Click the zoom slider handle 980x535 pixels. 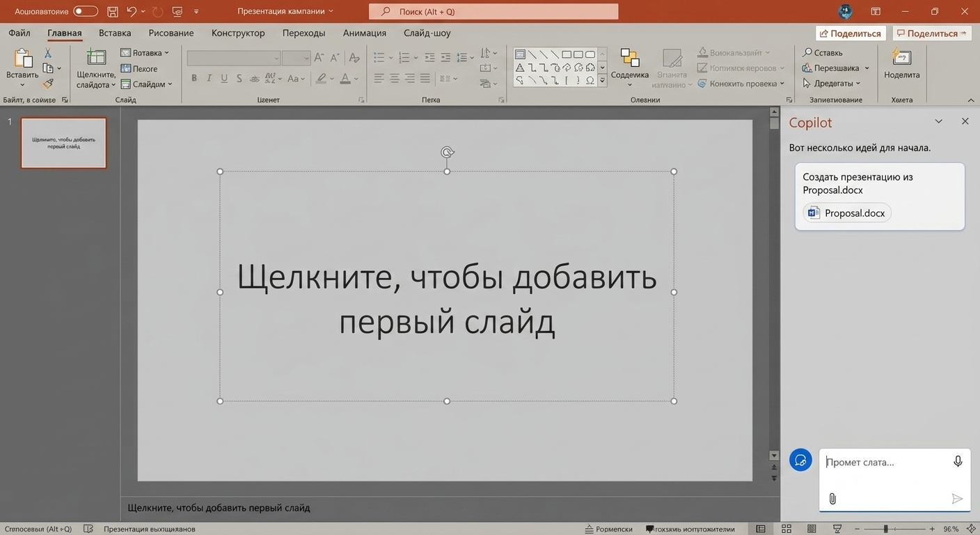click(x=885, y=529)
